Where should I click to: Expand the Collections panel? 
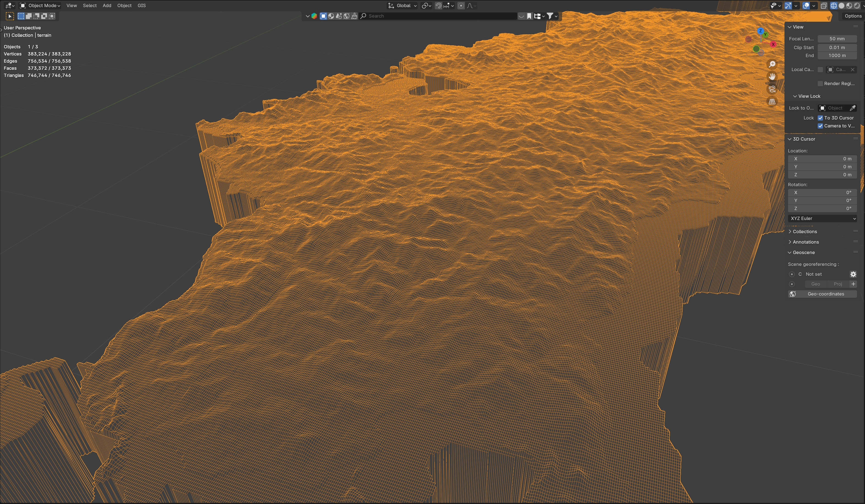tap(805, 232)
